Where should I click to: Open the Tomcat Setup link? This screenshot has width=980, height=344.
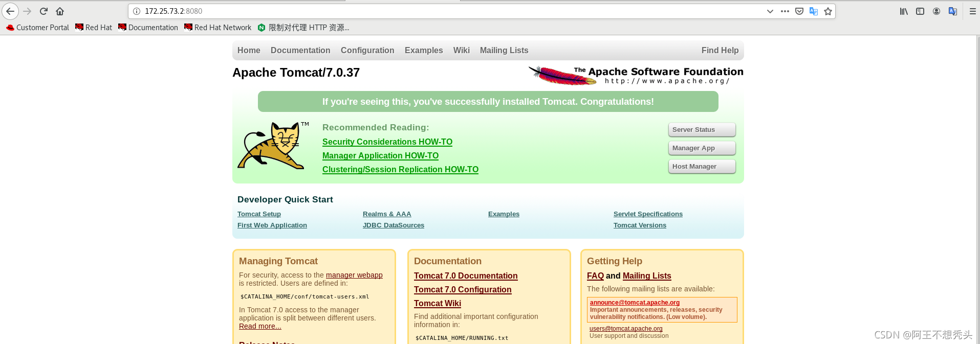(x=259, y=214)
